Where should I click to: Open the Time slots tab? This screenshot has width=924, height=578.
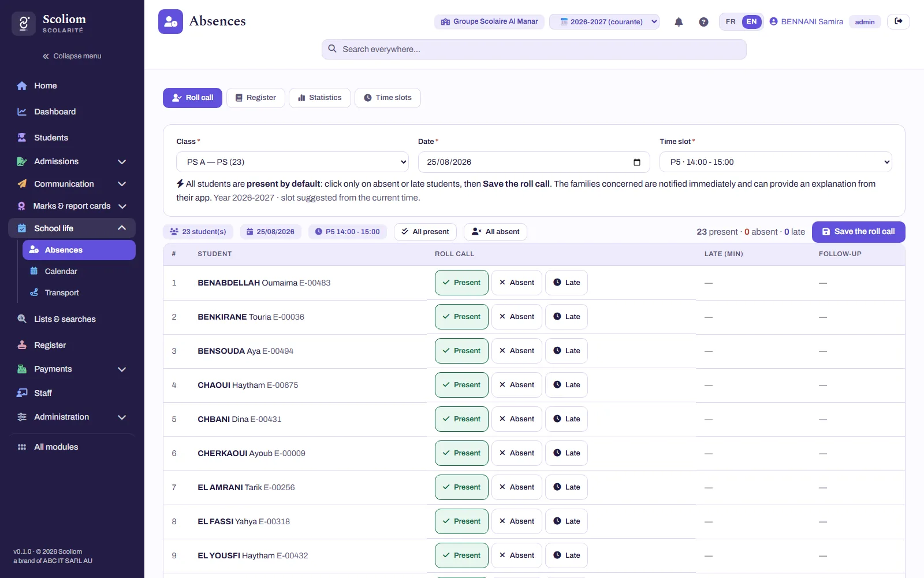[388, 98]
